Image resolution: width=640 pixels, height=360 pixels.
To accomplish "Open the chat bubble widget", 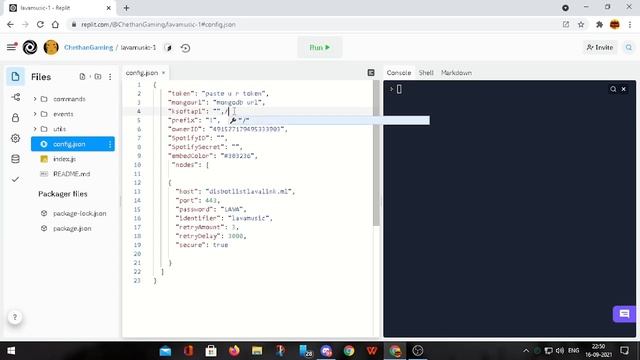I will click(624, 314).
